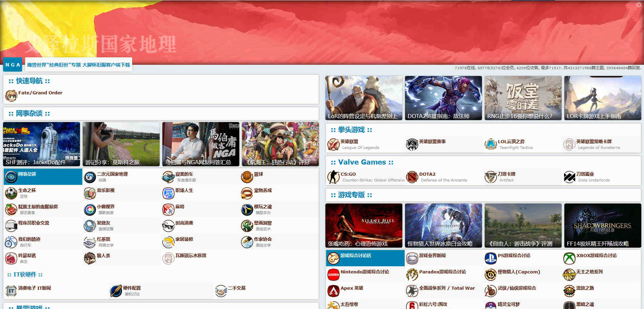Open the 壁画洞窟 forum link
This screenshot has width=644, height=309.
point(263,223)
